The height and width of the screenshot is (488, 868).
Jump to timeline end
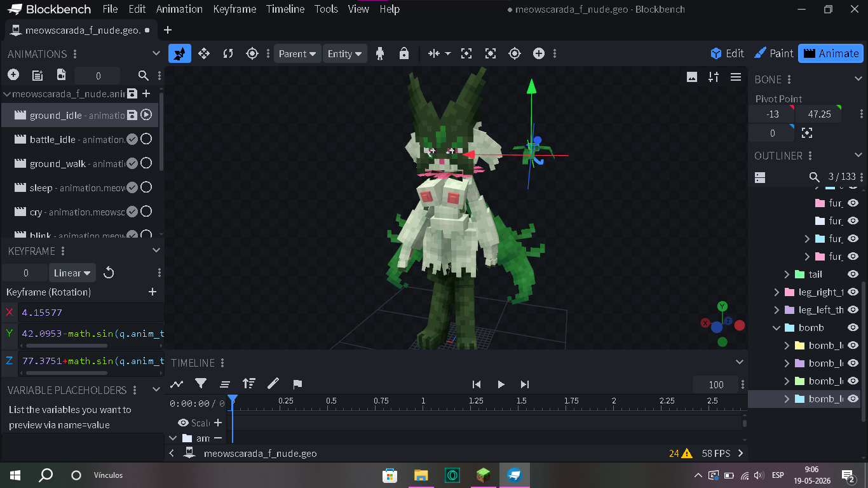click(525, 384)
